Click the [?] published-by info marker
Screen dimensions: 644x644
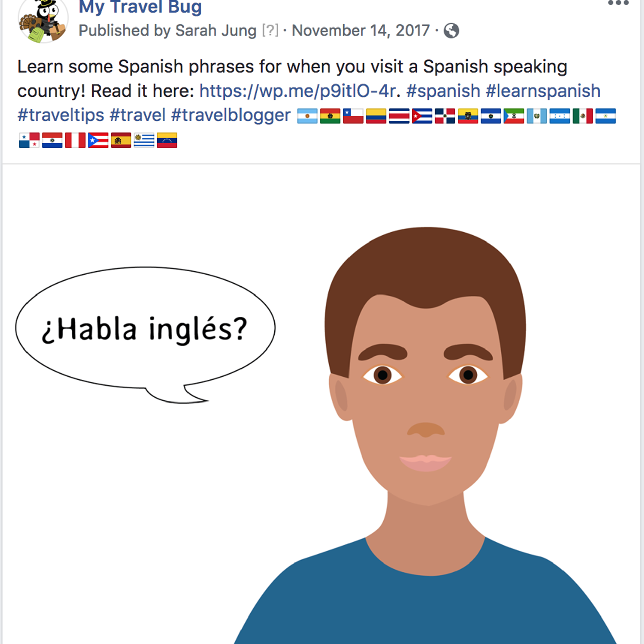(270, 31)
